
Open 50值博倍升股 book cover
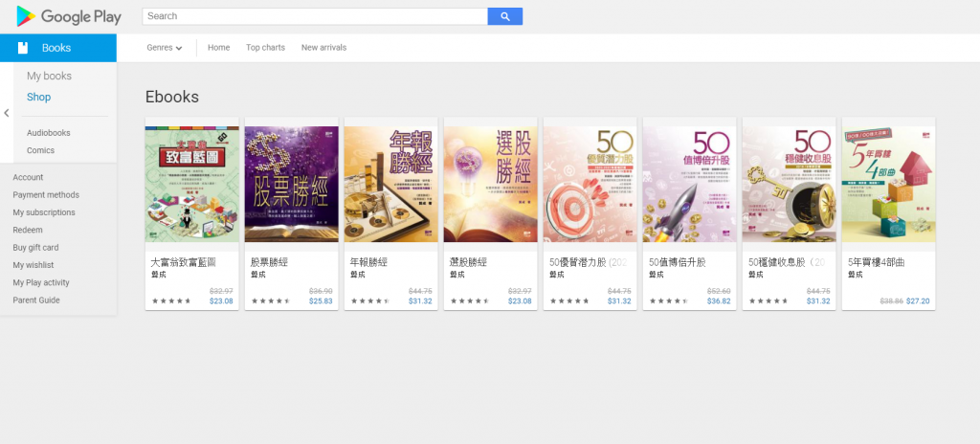pos(689,184)
